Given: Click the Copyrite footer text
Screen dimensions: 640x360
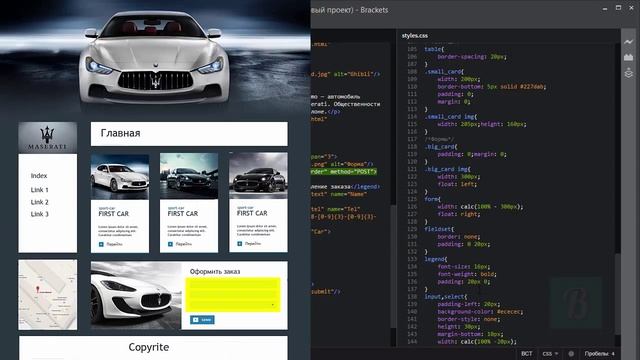Looking at the screenshot, I should pyautogui.click(x=149, y=347).
